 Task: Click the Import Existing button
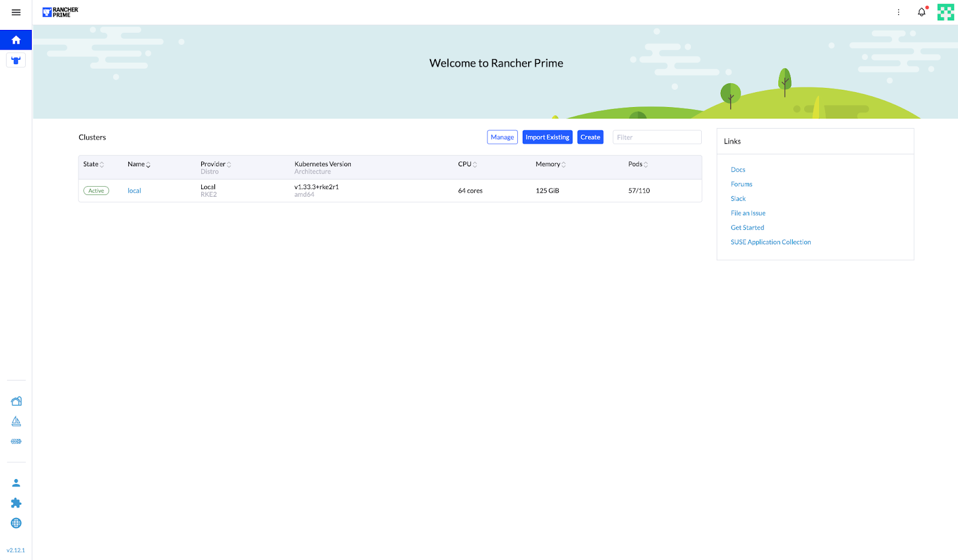coord(547,138)
